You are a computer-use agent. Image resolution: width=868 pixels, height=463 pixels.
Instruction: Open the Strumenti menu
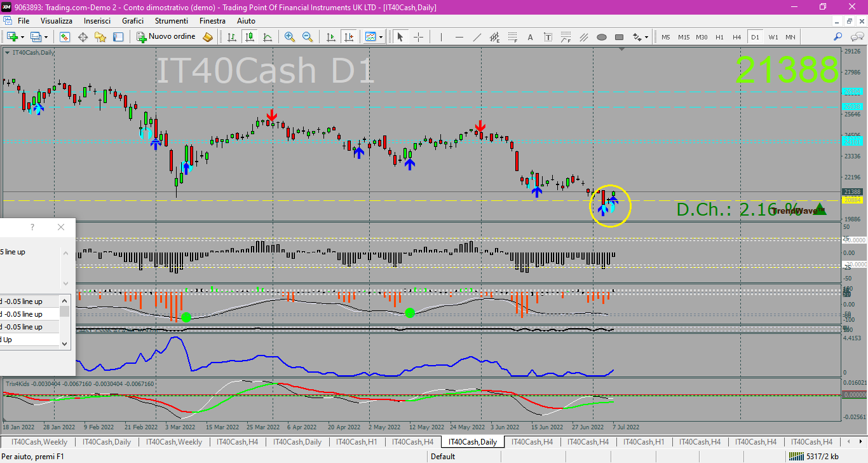[172, 21]
